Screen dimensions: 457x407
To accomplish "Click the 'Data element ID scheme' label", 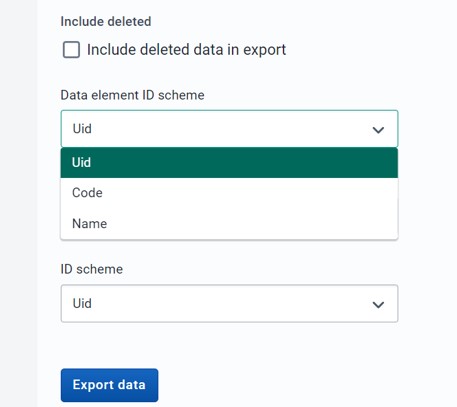I will coord(132,95).
